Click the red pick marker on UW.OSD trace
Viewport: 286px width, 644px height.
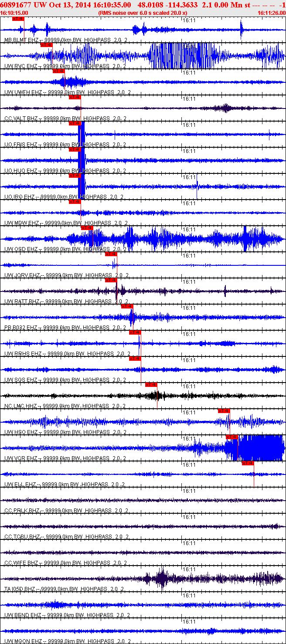(x=87, y=228)
